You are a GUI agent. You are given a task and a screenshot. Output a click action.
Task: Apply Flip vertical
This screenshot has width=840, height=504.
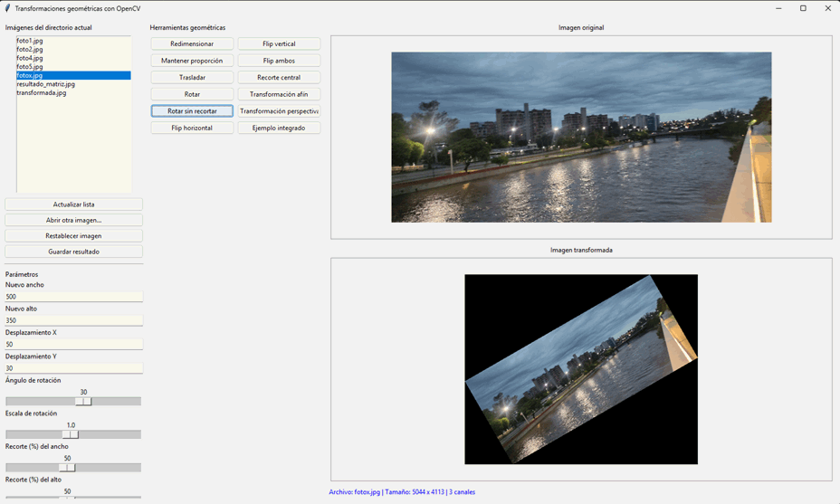(279, 44)
